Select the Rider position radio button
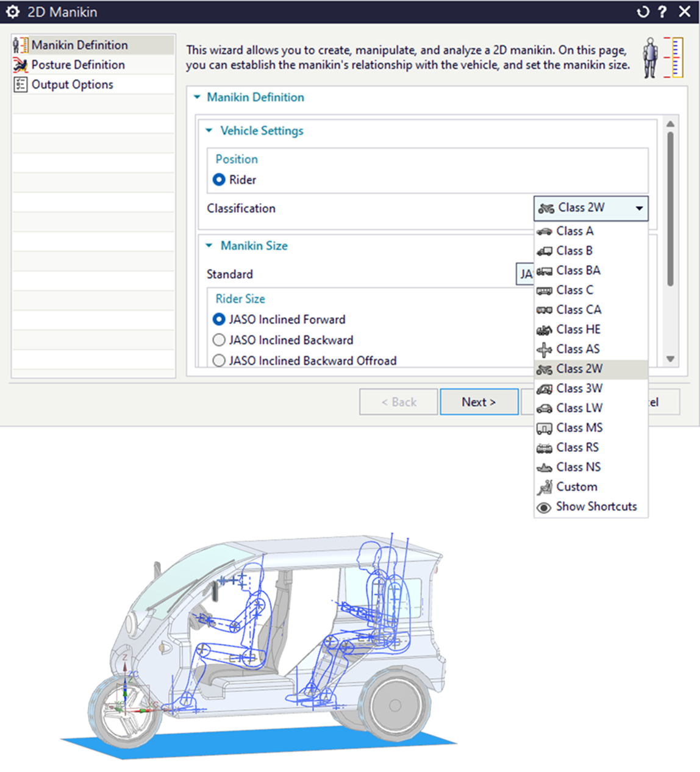Image resolution: width=700 pixels, height=772 pixels. pos(219,180)
